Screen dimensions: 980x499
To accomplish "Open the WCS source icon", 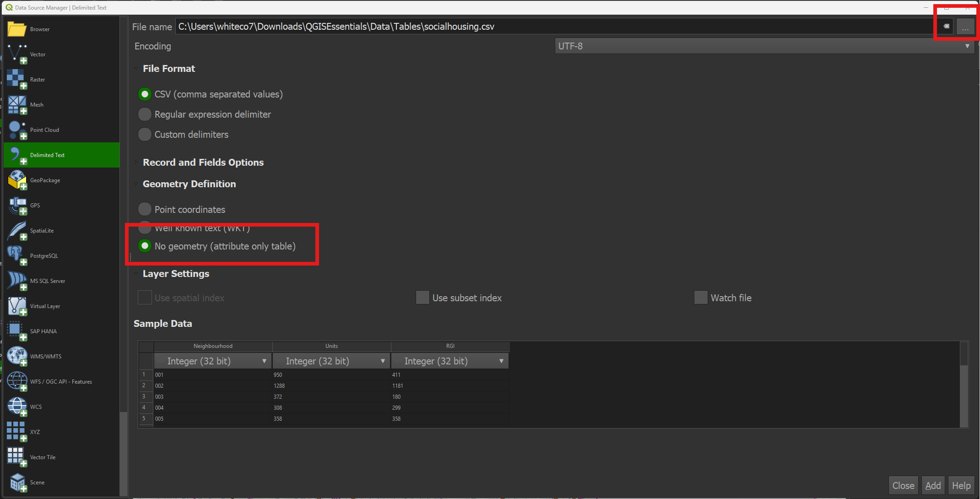I will (17, 407).
